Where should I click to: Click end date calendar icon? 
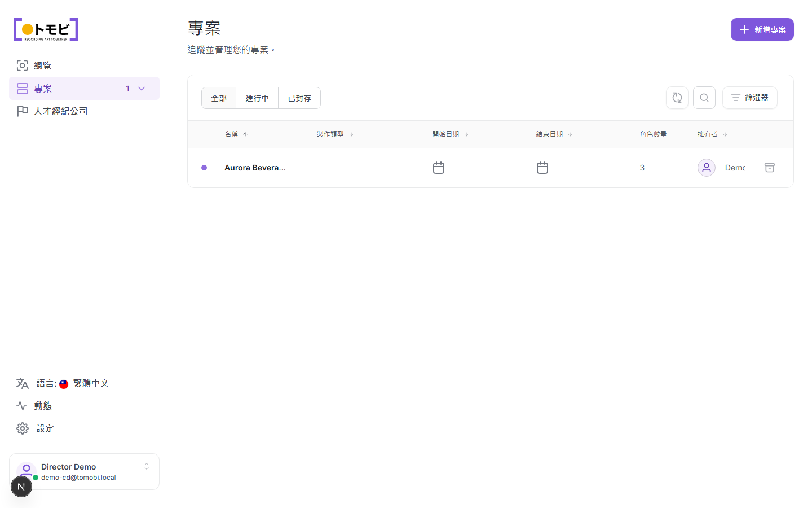(542, 168)
